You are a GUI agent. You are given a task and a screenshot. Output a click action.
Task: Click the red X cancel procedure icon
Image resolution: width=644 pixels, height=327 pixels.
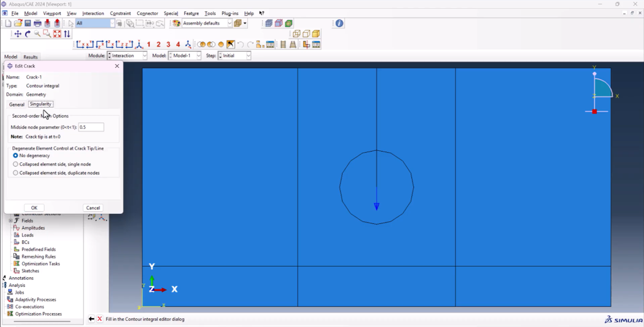(x=99, y=319)
